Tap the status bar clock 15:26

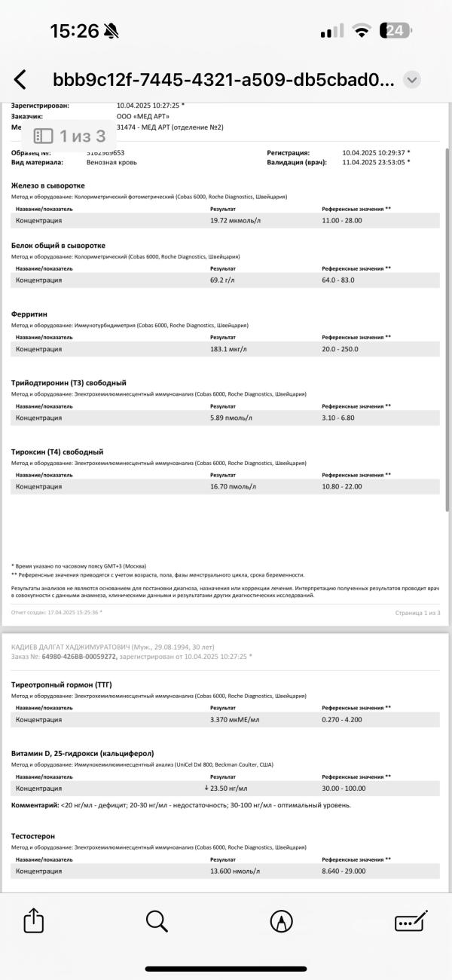click(75, 31)
